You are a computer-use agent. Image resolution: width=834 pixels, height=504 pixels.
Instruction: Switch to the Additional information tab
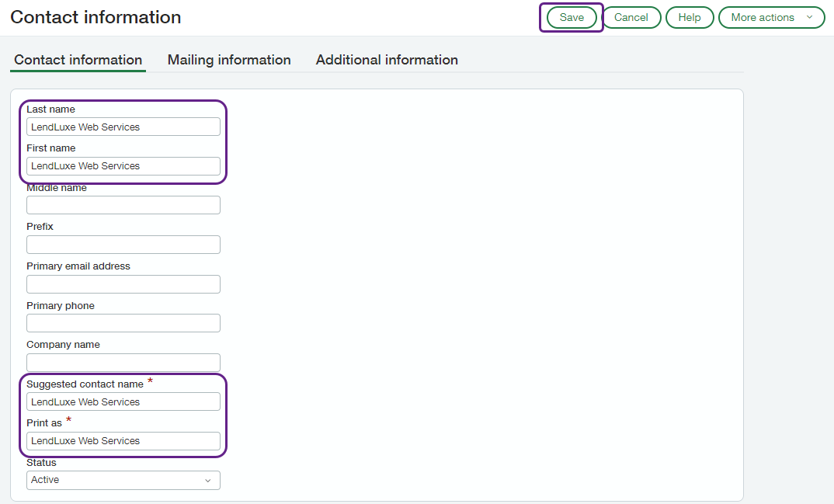click(386, 60)
